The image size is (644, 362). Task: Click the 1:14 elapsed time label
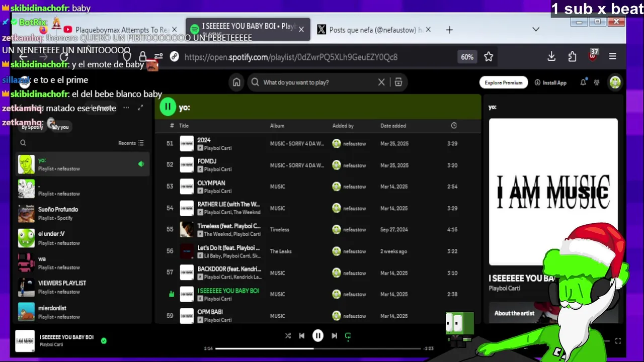click(x=208, y=348)
